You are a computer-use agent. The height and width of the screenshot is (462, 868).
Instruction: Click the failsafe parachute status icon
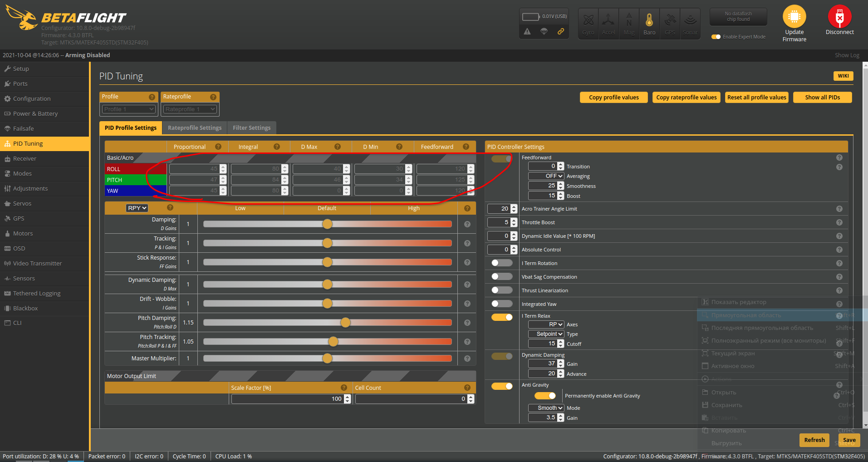tap(544, 31)
